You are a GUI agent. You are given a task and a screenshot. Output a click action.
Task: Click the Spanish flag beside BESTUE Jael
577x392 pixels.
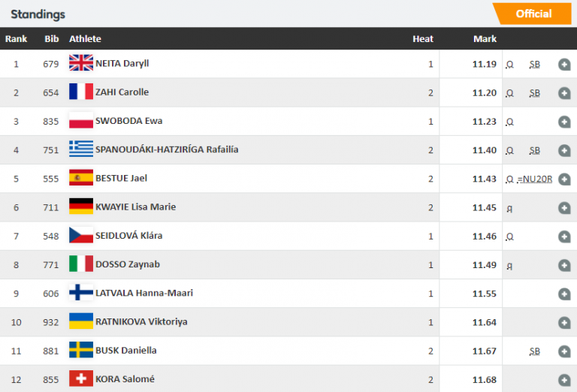[x=80, y=178]
